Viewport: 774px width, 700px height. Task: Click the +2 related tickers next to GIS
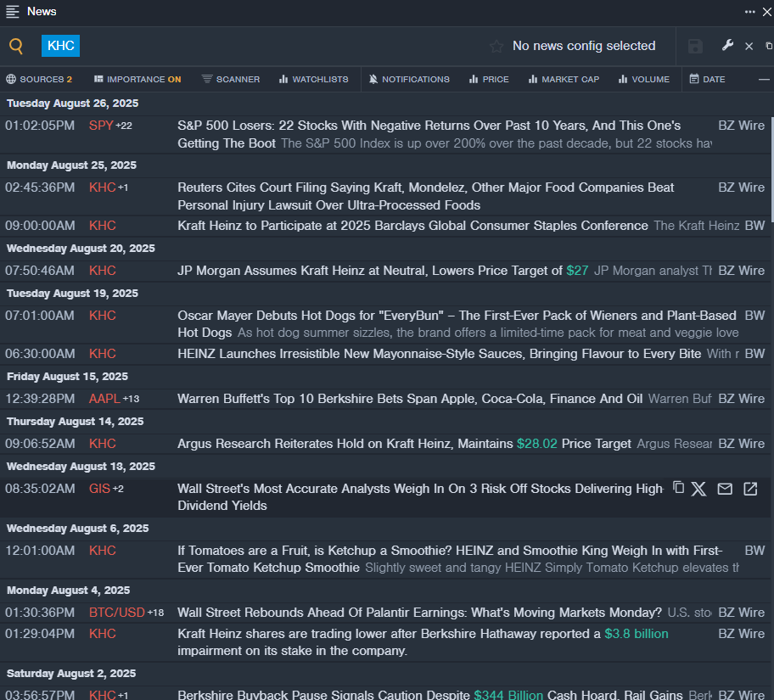[118, 489]
